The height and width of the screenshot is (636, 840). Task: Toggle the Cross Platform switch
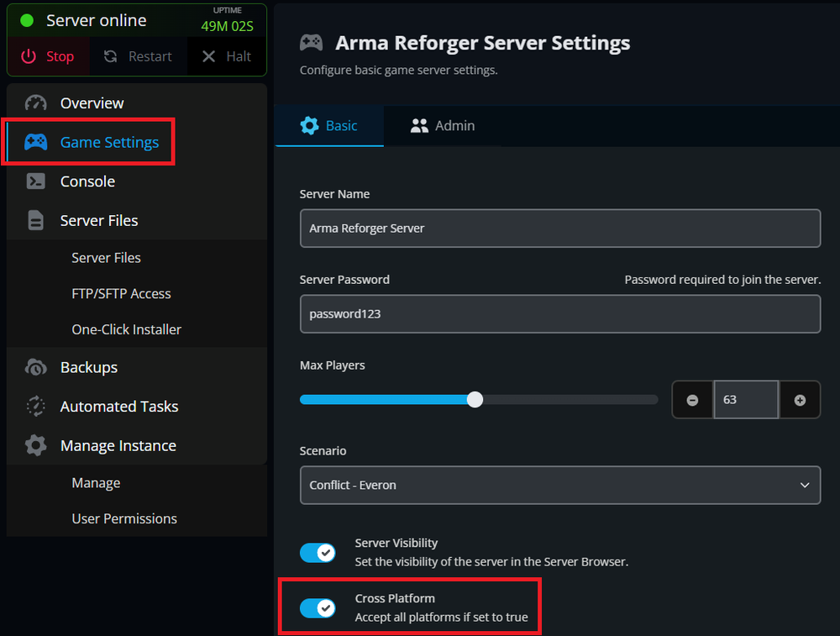click(x=318, y=607)
